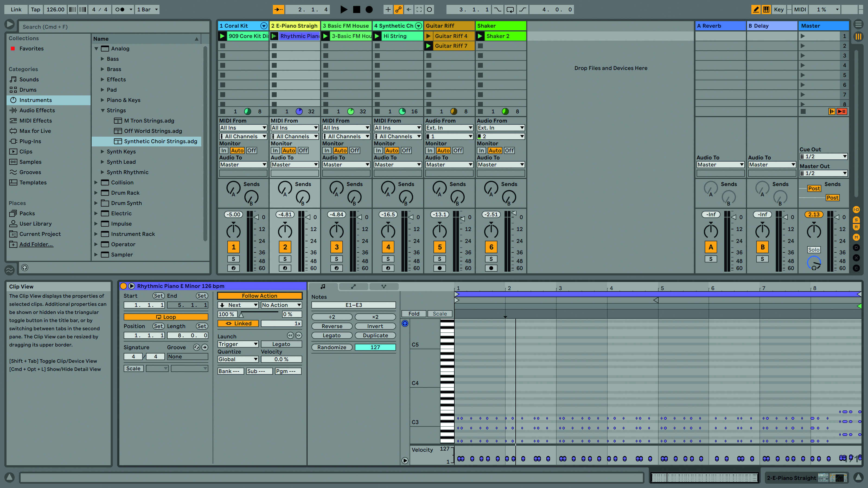Toggle the clip Loop button
The width and height of the screenshot is (868, 488).
click(166, 317)
